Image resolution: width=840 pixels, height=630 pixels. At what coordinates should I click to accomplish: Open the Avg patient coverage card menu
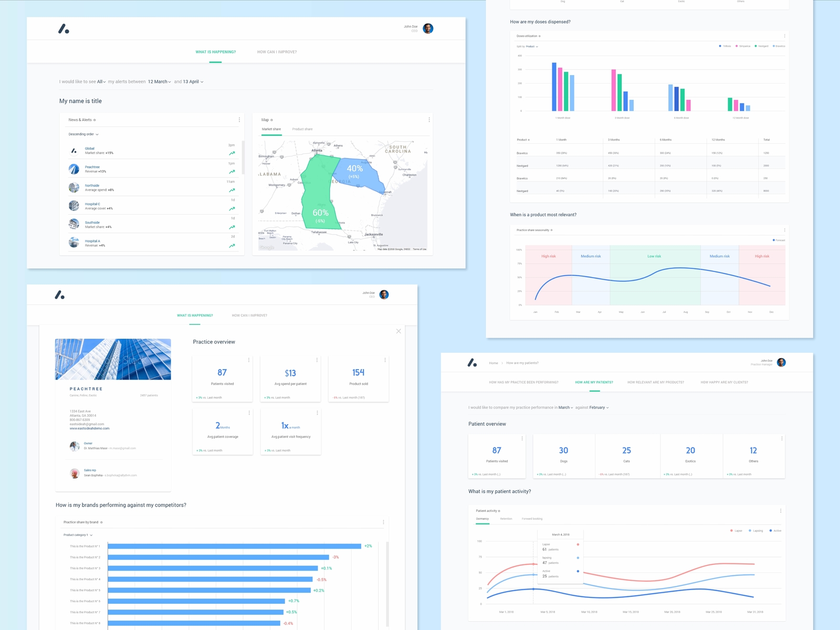[x=249, y=413]
